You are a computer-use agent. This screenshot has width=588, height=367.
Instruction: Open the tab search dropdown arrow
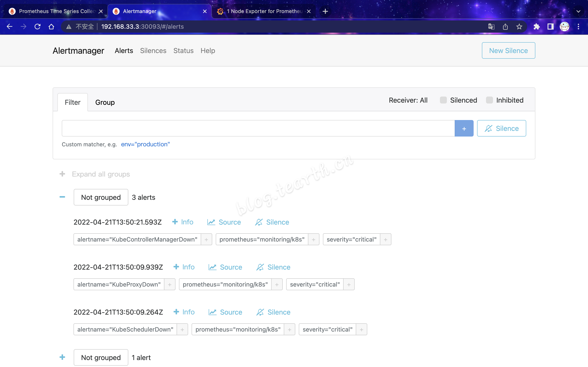click(x=578, y=11)
